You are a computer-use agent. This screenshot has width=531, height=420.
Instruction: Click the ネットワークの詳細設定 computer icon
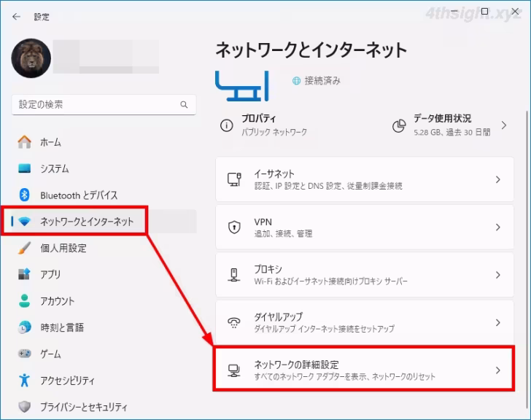click(x=234, y=370)
